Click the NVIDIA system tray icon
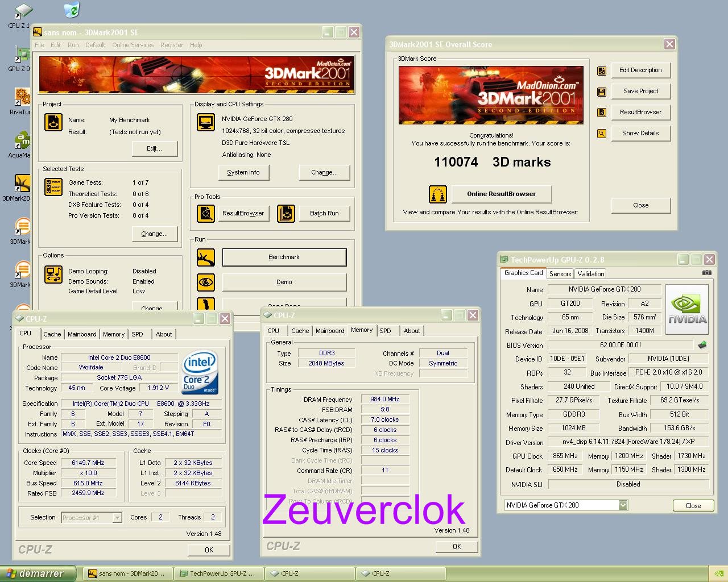This screenshot has height=582, width=728. (718, 573)
